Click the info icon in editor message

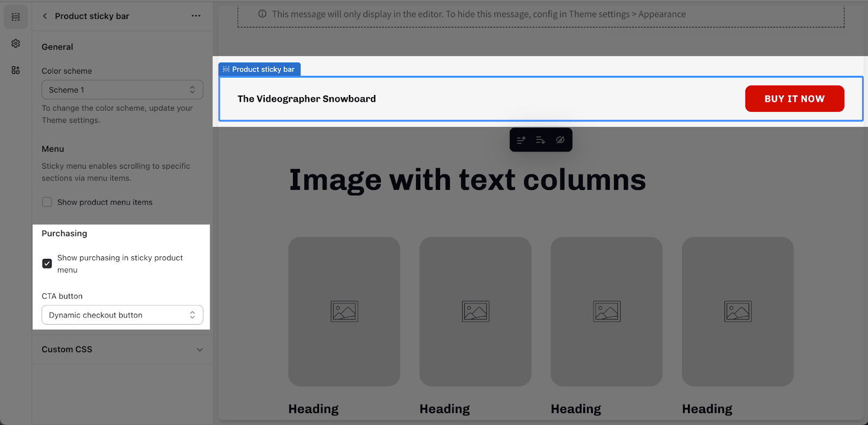[x=263, y=14]
